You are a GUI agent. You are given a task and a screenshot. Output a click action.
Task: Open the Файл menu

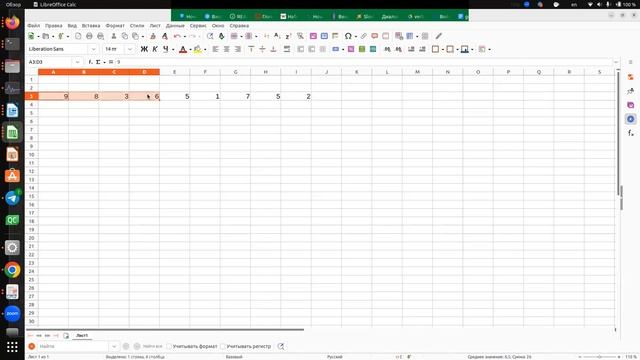pos(33,25)
